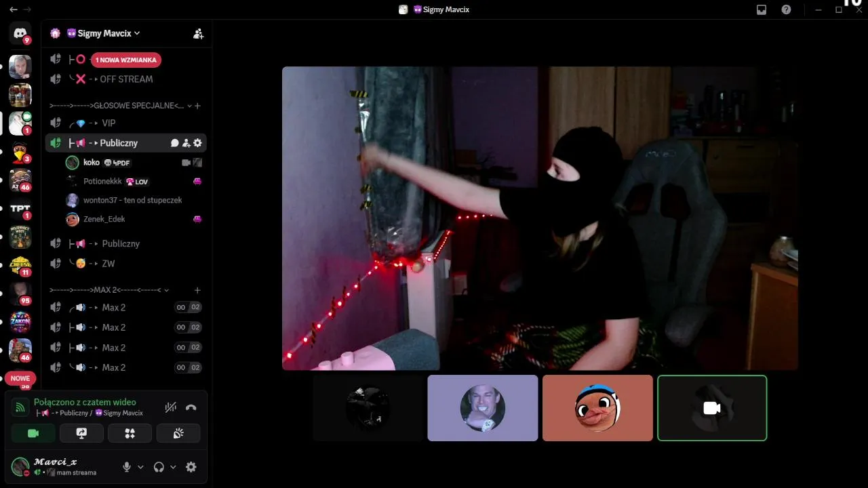The width and height of the screenshot is (868, 488).
Task: Select the smiling man participant tile
Action: [483, 408]
